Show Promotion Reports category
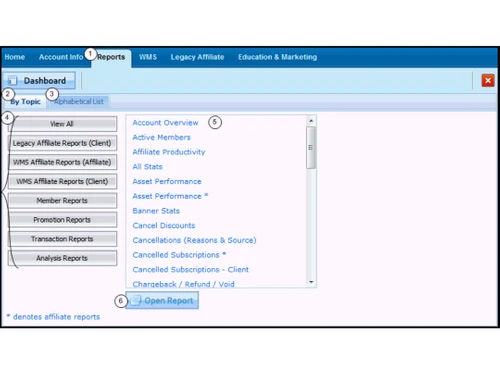Image resolution: width=500 pixels, height=375 pixels. (x=62, y=220)
